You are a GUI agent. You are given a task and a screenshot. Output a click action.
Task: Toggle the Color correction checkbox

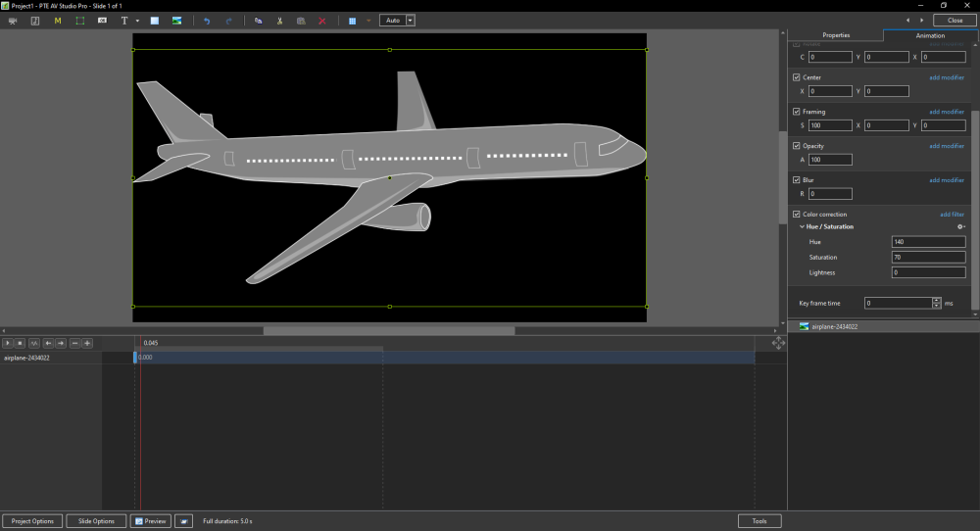[797, 215]
